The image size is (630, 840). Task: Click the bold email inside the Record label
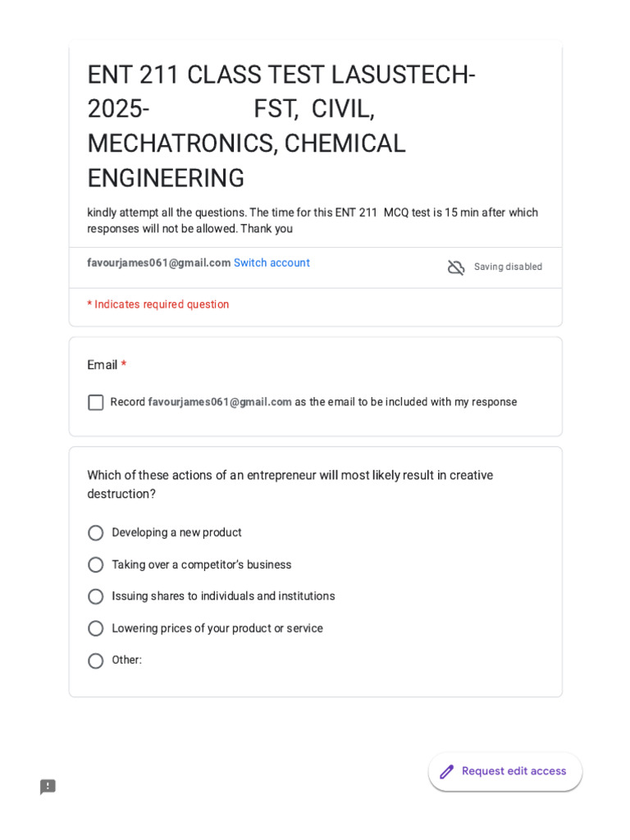point(220,402)
